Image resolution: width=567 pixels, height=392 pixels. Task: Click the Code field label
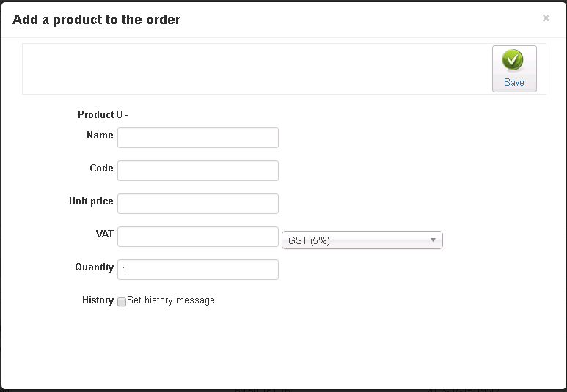pyautogui.click(x=101, y=169)
